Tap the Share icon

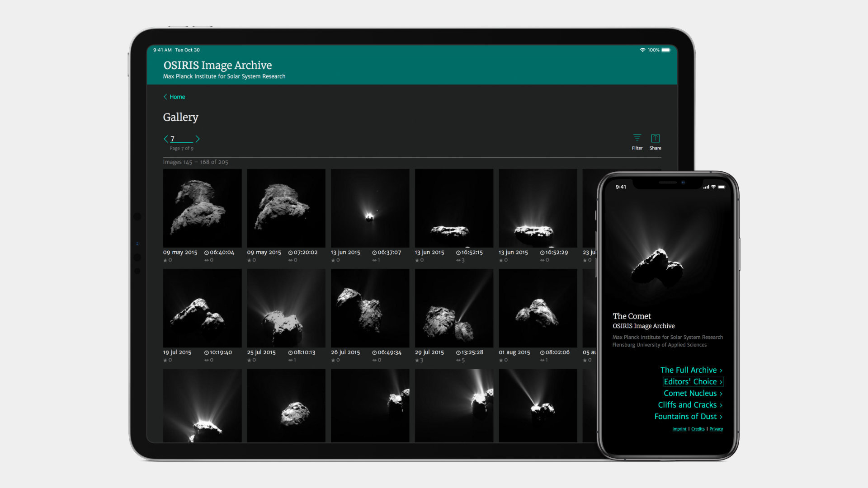point(655,139)
